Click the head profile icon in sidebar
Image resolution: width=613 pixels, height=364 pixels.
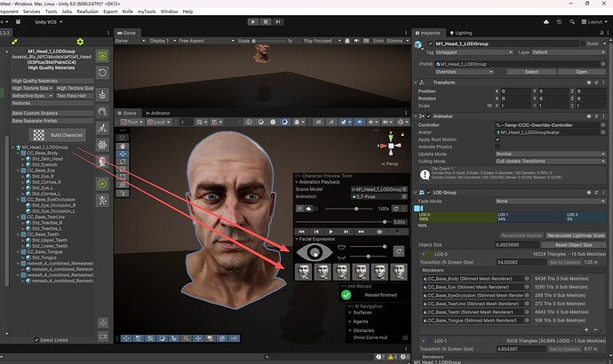tap(102, 162)
